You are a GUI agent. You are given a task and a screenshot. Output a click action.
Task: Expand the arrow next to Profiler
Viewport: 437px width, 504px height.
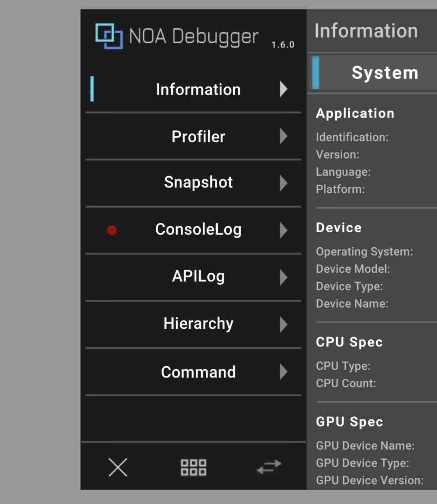(284, 136)
